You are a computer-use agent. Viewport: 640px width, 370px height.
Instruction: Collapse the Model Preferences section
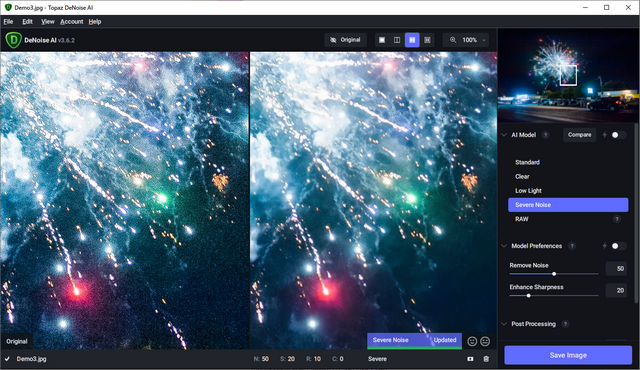pyautogui.click(x=504, y=246)
